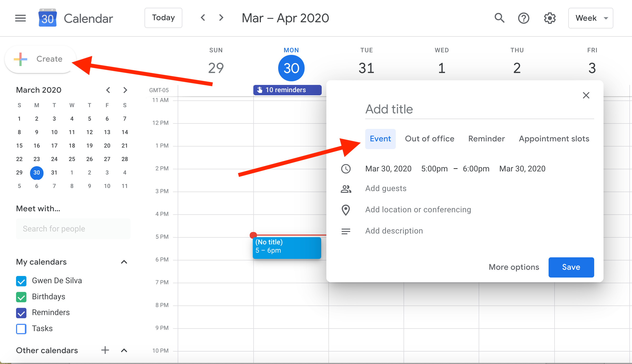The height and width of the screenshot is (364, 632).
Task: Click the Add title field
Action: point(479,109)
